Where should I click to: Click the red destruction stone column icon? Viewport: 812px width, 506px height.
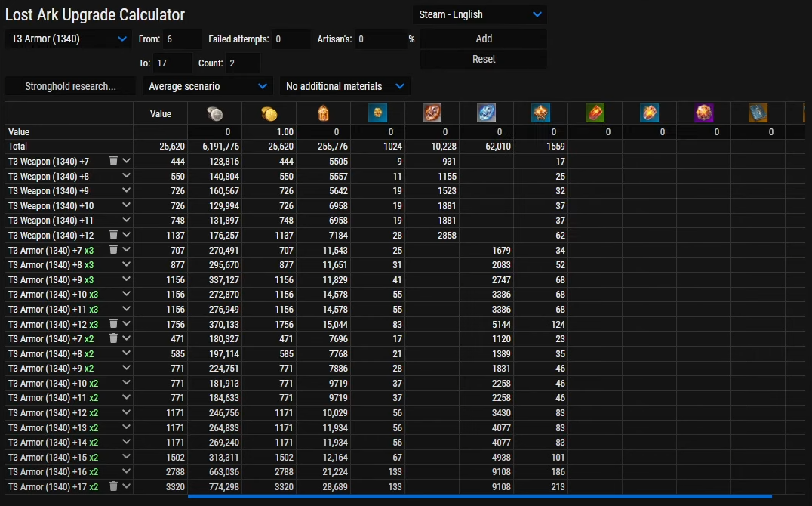[x=432, y=113]
